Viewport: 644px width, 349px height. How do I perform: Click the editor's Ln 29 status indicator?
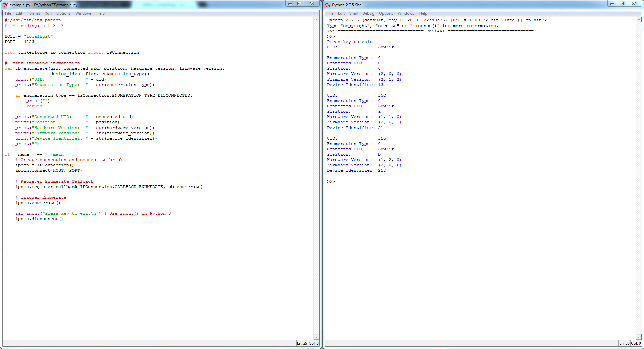coord(302,343)
